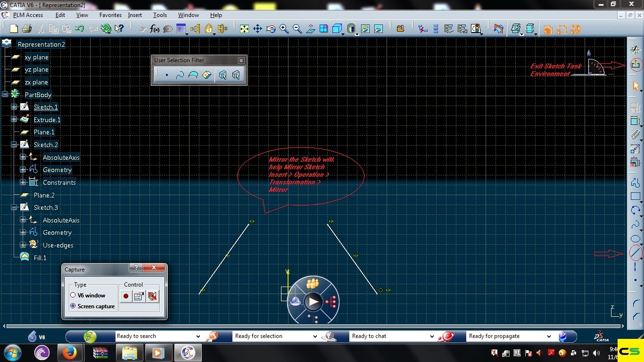Open the Insert menu
Viewport: 644px width, 362px height.
tap(135, 15)
